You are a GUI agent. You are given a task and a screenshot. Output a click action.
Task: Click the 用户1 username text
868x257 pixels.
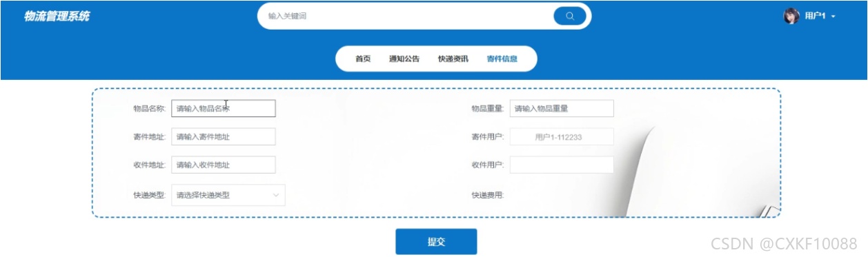point(816,17)
